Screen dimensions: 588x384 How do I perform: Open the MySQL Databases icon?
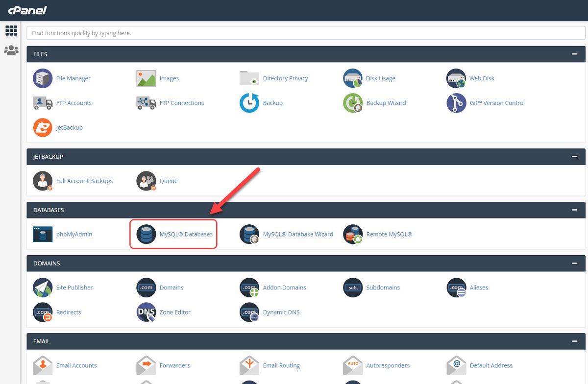click(146, 234)
